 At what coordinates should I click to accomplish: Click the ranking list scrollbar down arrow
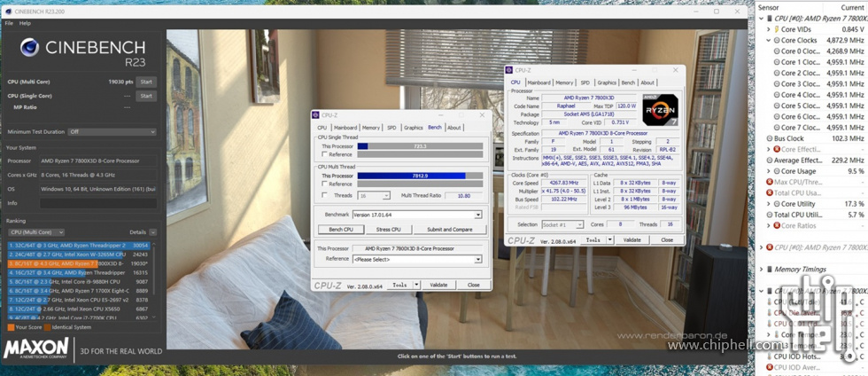[154, 317]
